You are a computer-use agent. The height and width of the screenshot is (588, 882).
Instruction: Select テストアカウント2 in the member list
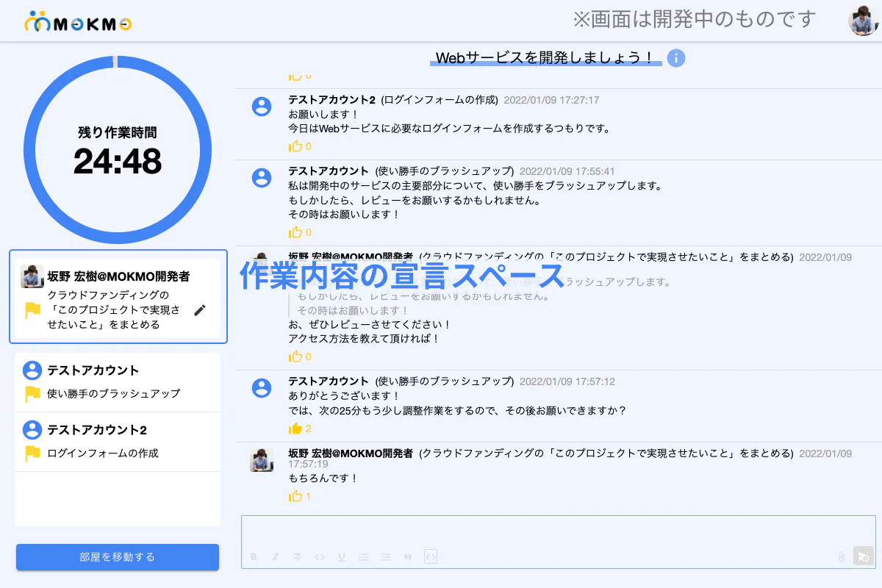(118, 441)
